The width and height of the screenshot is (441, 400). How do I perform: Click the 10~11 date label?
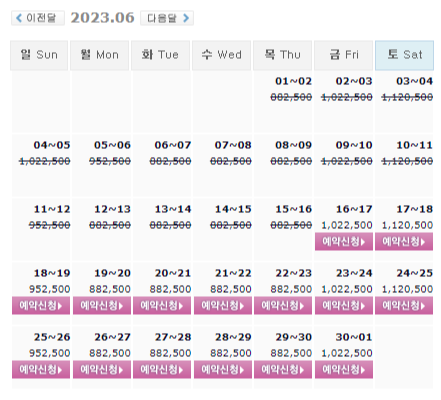pyautogui.click(x=414, y=145)
